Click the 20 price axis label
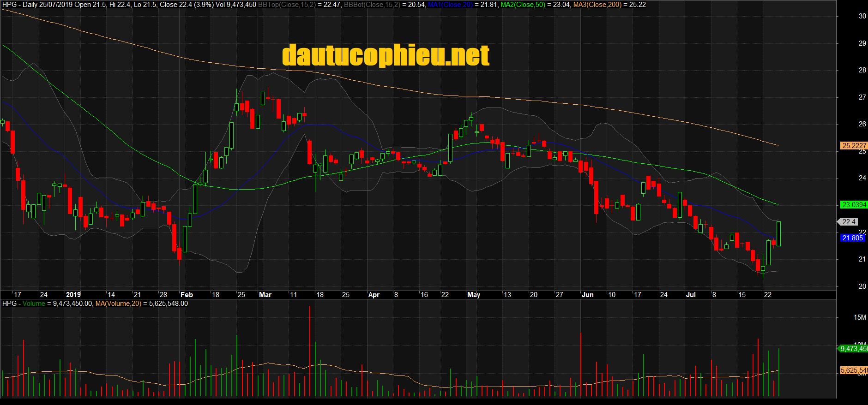Screen dimensions: 868x405 pyautogui.click(x=862, y=286)
